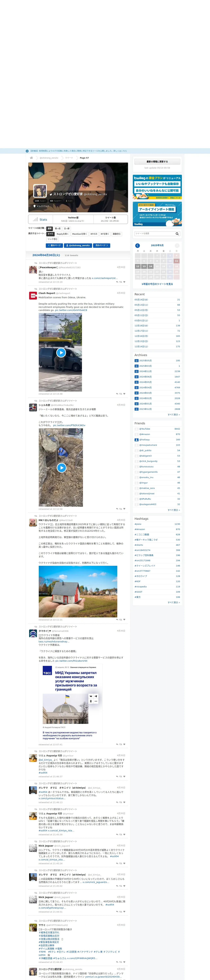Click list icon beside 2023年12月 archive
Viewport: 210px width, 980px height.
(136, 409)
